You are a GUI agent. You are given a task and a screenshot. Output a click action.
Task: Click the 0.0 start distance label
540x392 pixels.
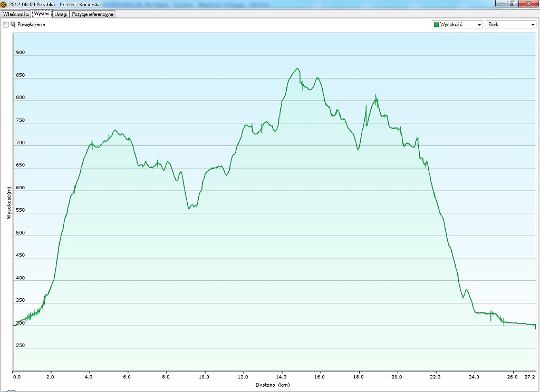[16, 377]
